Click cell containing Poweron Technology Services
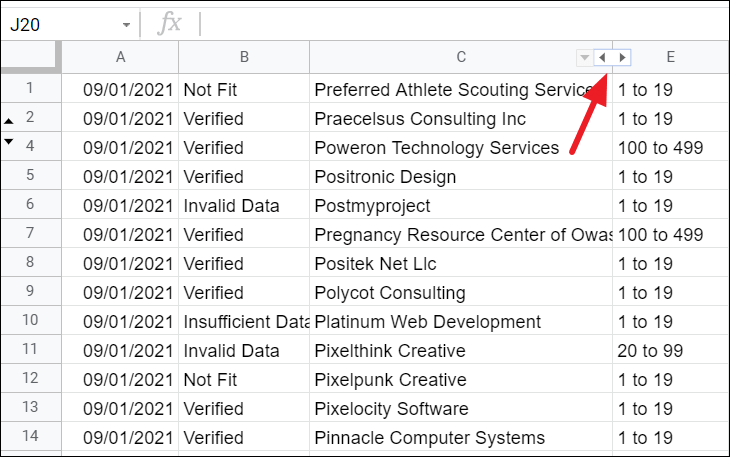The width and height of the screenshot is (730, 457). 461,147
